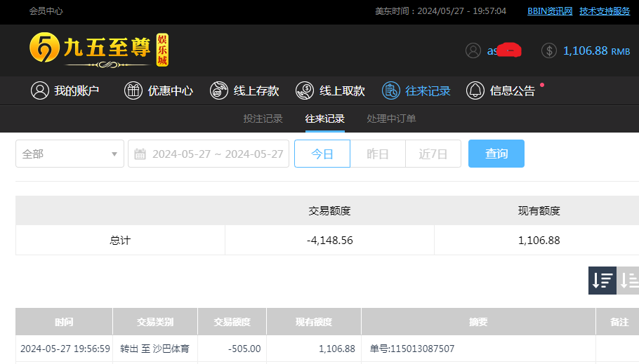Image resolution: width=639 pixels, height=364 pixels.
Task: Open 线上存款 deposit icon
Action: click(219, 90)
